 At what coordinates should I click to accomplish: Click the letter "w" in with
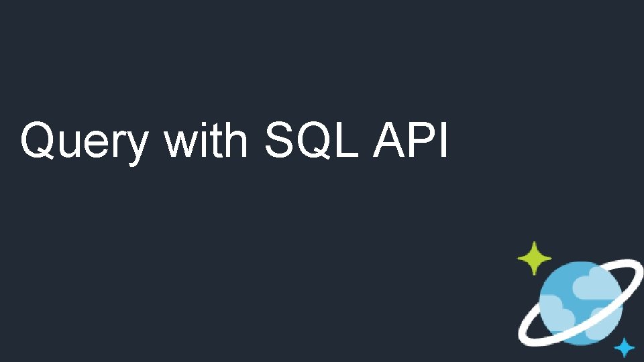point(178,143)
